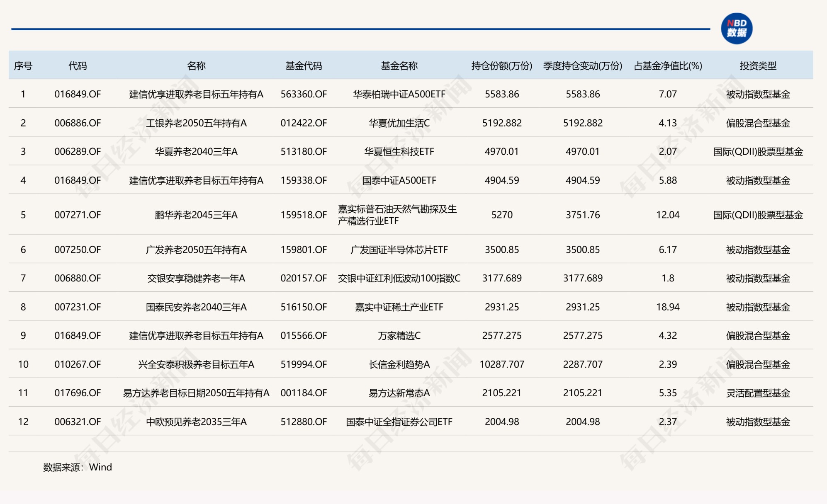The height and width of the screenshot is (504, 827).
Task: Select fund code 516150.OF
Action: click(x=304, y=307)
